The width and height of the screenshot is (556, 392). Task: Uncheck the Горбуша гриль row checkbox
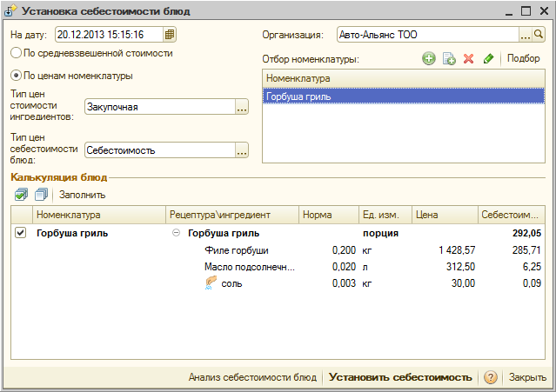point(22,233)
